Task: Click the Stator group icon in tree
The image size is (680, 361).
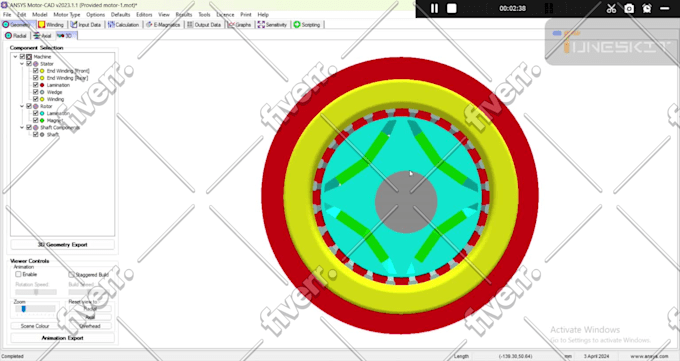Action: pos(36,64)
